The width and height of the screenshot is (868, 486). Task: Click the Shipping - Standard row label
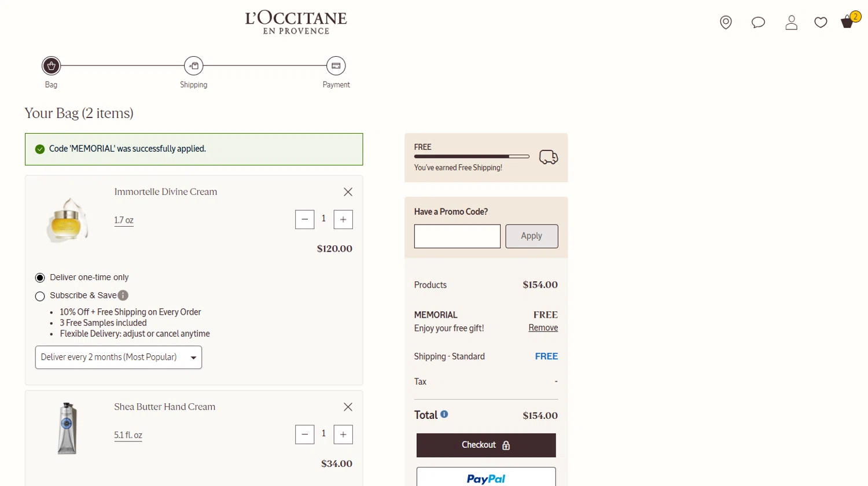click(x=450, y=357)
